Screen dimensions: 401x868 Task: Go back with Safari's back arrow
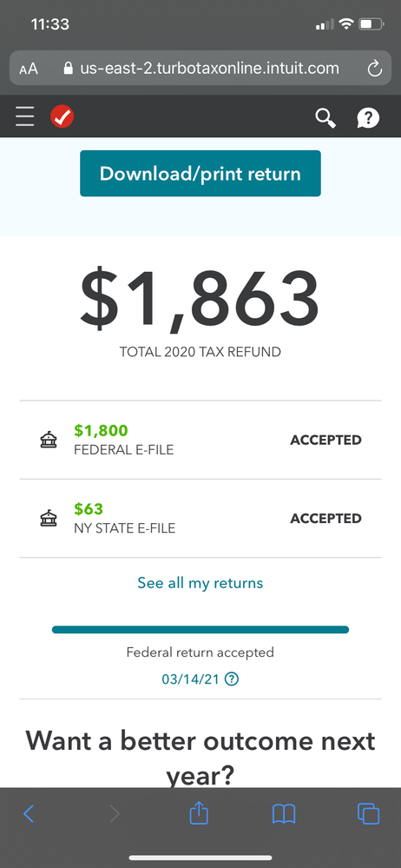point(29,813)
